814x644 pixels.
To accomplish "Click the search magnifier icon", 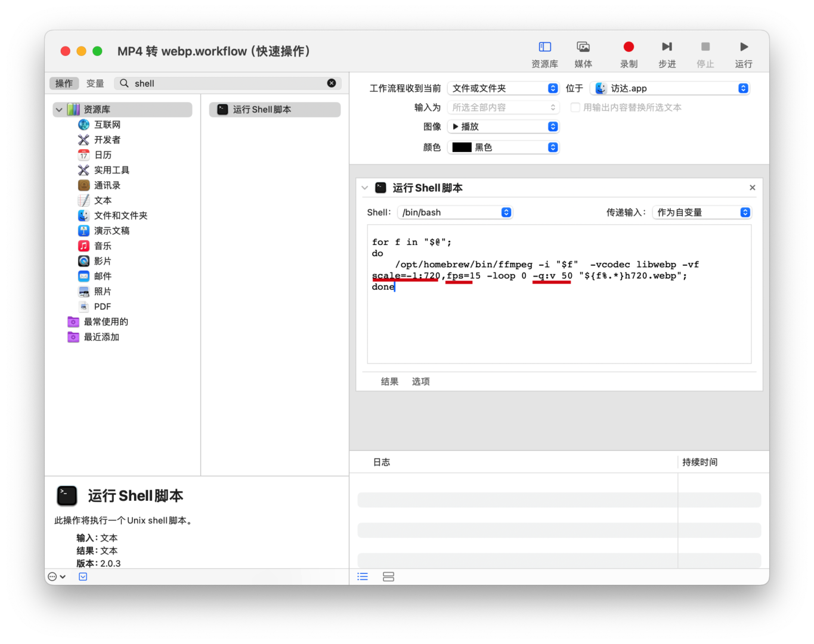I will tap(124, 83).
